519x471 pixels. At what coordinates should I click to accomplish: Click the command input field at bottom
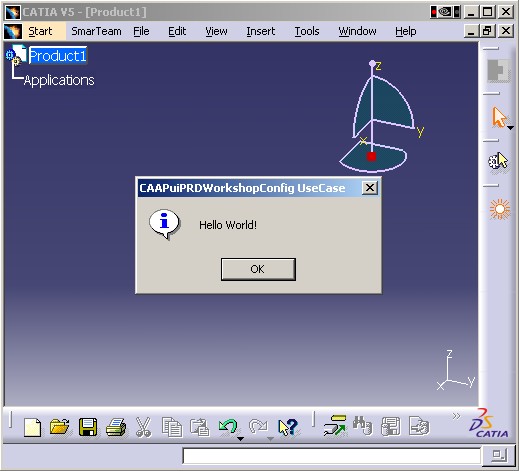coord(331,456)
